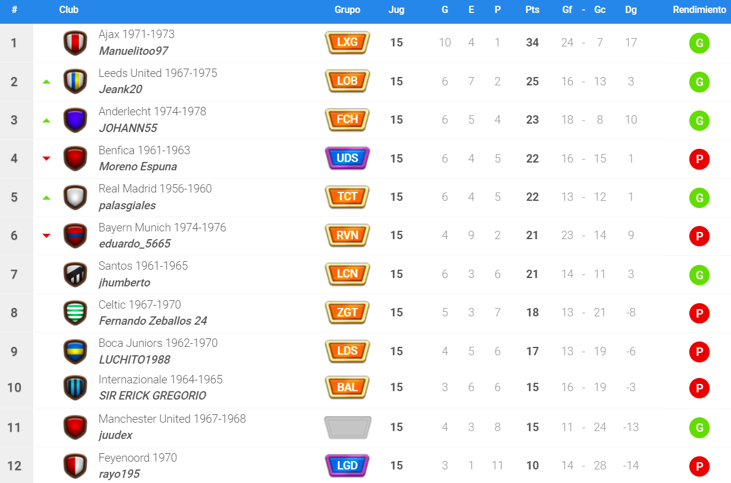Image resolution: width=731 pixels, height=483 pixels.
Task: Click the purple UDS group badge
Action: click(x=347, y=158)
